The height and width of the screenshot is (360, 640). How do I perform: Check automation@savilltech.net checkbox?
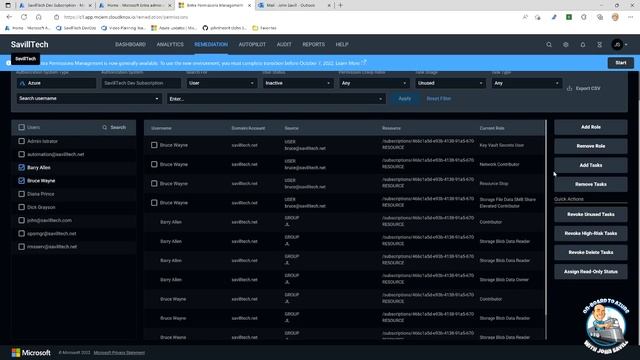point(22,154)
